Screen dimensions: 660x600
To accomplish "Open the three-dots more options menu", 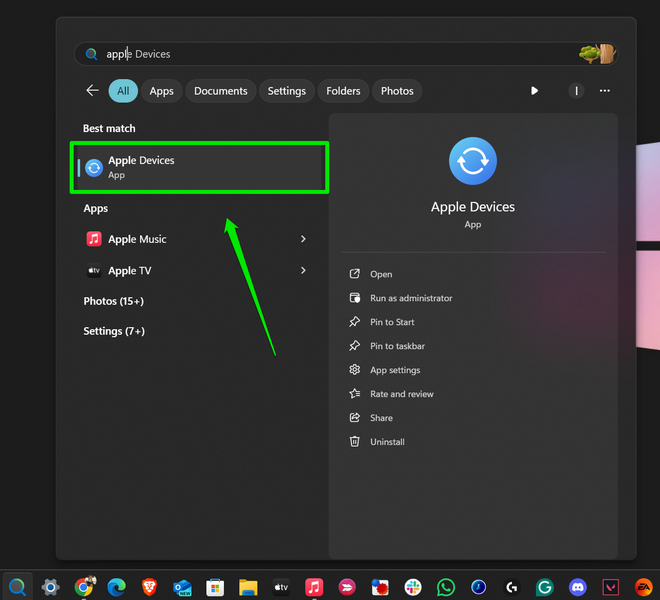I will (604, 91).
